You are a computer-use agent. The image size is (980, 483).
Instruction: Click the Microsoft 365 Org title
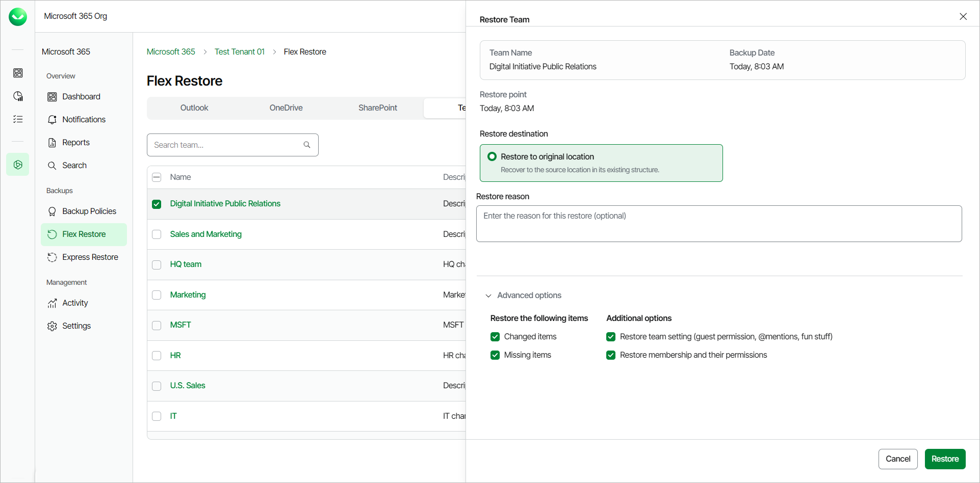pos(75,16)
